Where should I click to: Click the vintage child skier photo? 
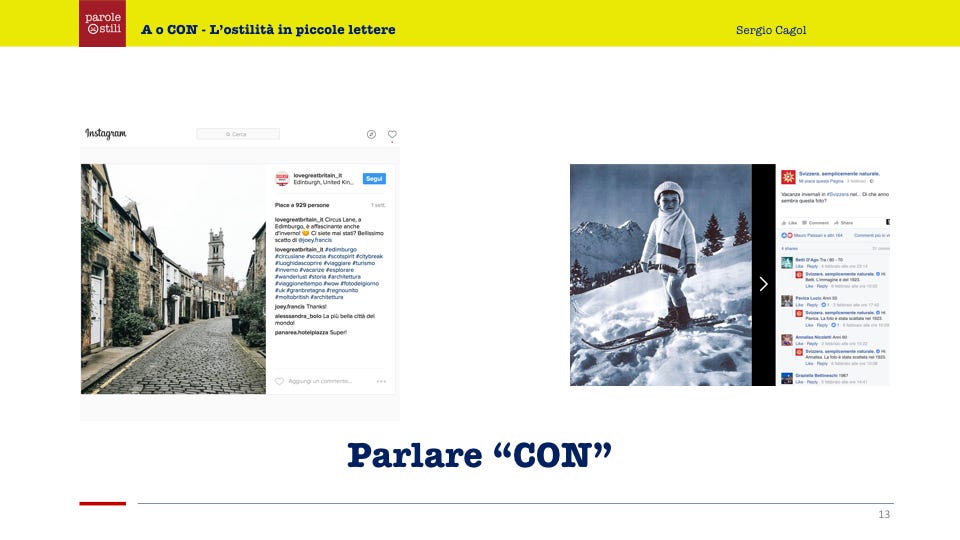pos(661,275)
